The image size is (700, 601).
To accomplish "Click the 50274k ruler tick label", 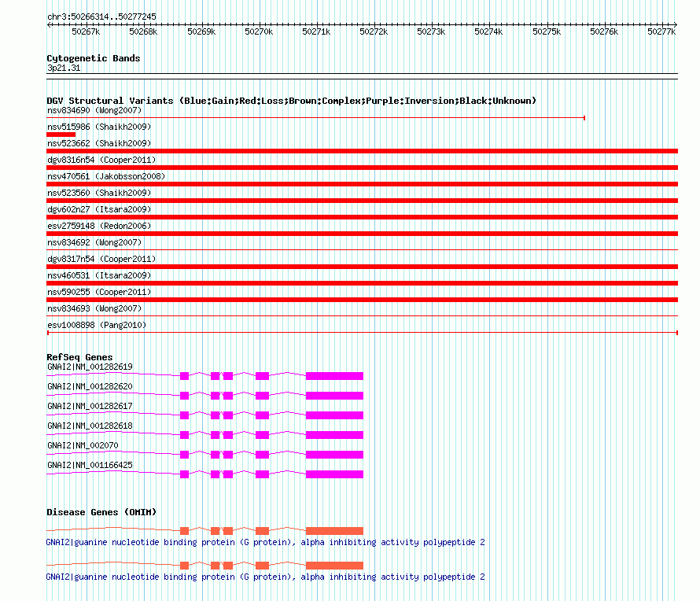I will [488, 31].
